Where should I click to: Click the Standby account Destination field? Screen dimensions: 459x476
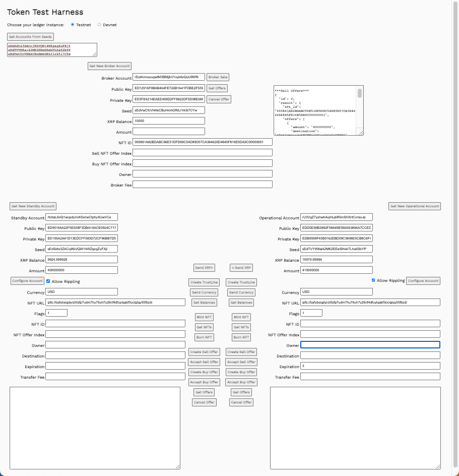click(x=115, y=355)
